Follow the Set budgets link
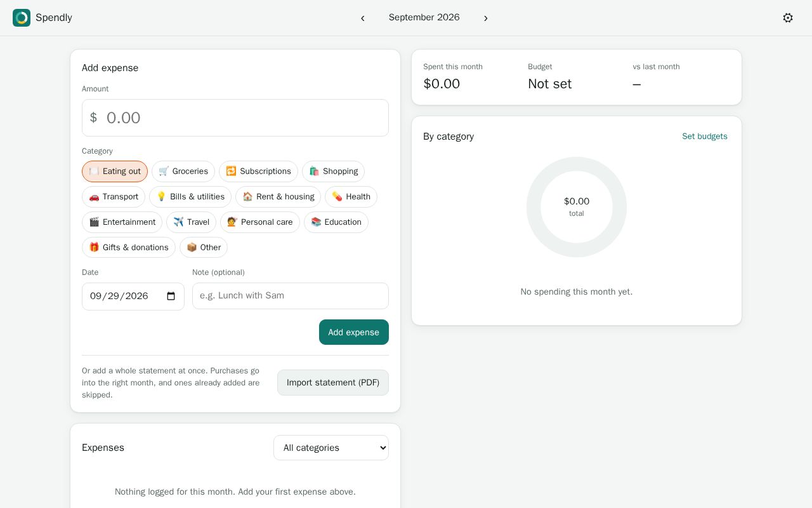Viewport: 812px width, 508px height. point(705,137)
